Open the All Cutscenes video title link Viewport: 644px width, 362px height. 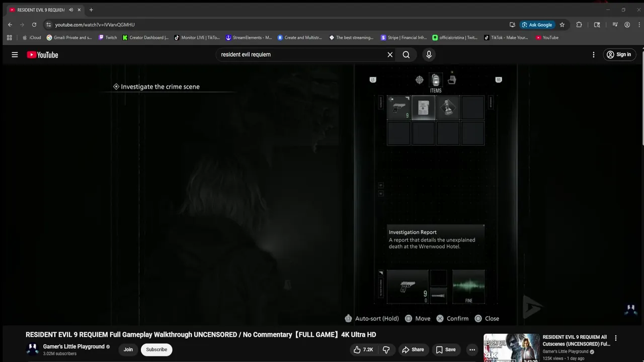coord(576,340)
